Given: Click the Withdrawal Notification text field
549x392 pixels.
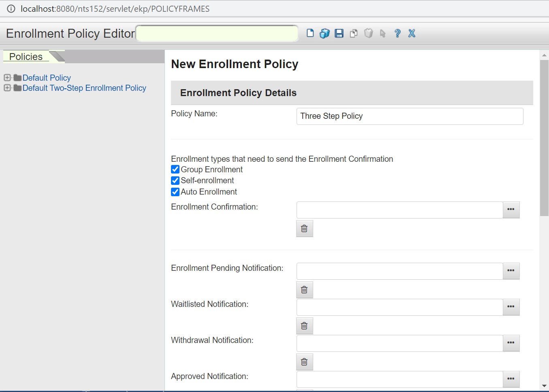Looking at the screenshot, I should [x=399, y=343].
